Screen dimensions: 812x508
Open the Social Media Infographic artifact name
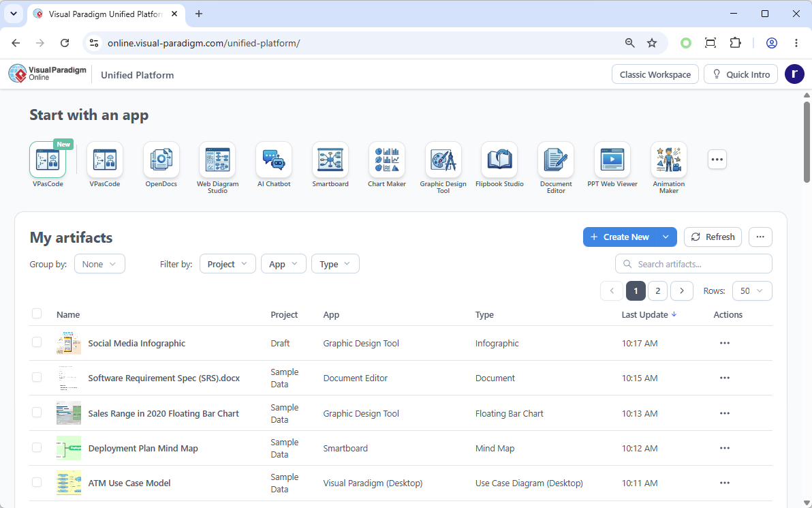(137, 343)
